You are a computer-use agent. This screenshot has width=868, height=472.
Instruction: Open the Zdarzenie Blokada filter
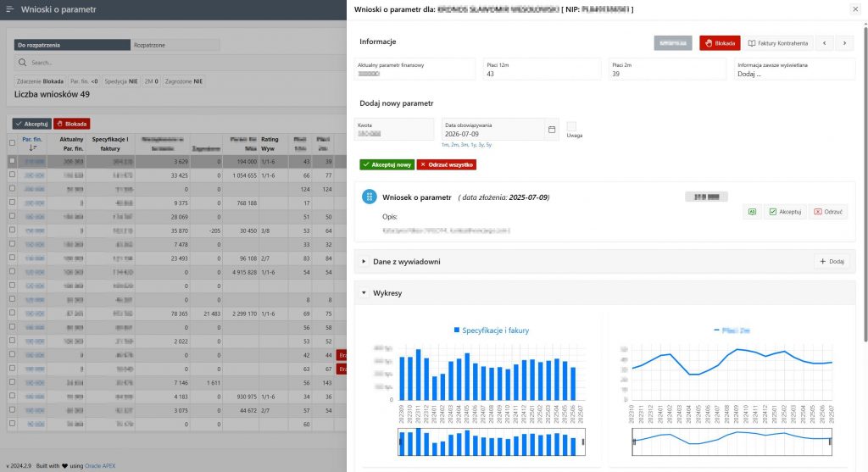[x=40, y=81]
